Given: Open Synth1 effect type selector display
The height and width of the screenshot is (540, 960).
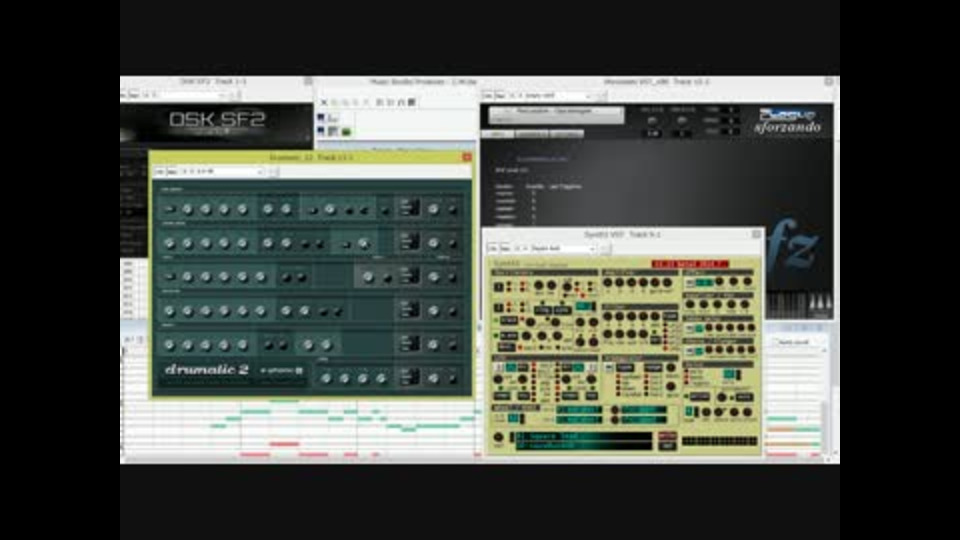Looking at the screenshot, I should [705, 282].
